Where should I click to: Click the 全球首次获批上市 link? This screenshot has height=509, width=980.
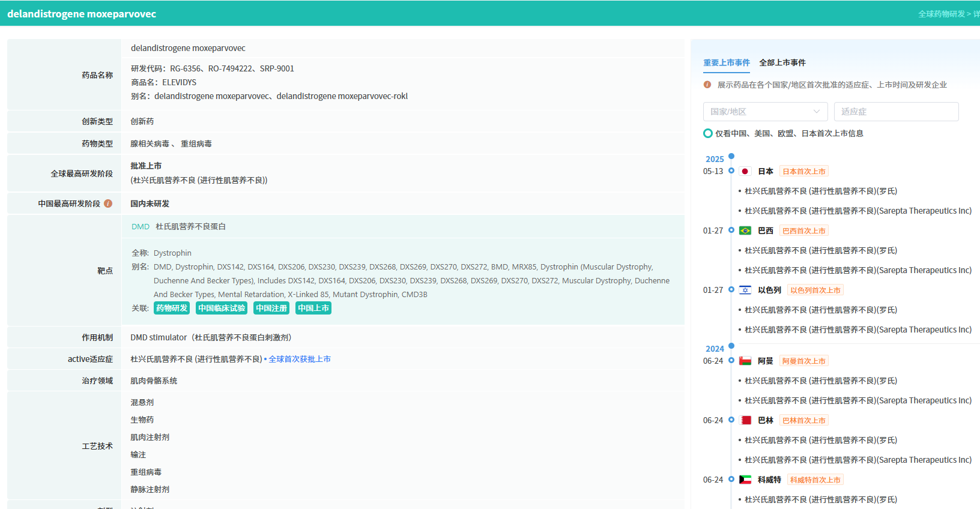tap(300, 359)
